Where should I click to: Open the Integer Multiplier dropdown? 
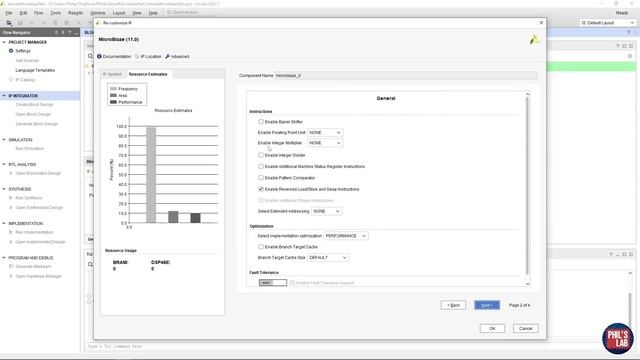pyautogui.click(x=325, y=143)
